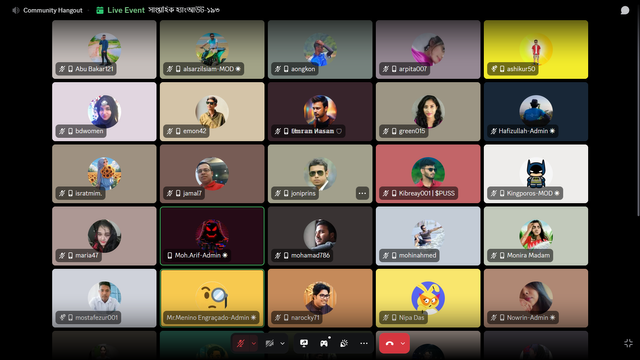Screen dimensions: 640x360
Task: Turn on the camera
Action: 269,344
